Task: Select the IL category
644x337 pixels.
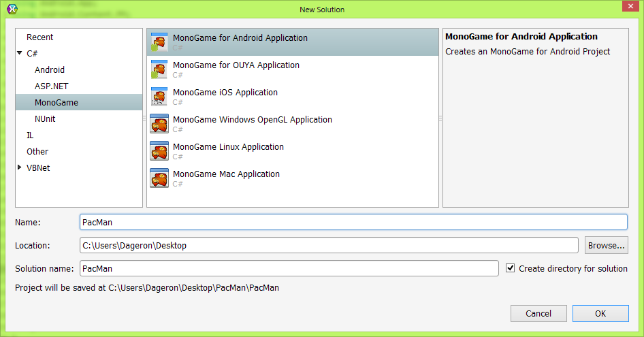Action: click(x=30, y=135)
